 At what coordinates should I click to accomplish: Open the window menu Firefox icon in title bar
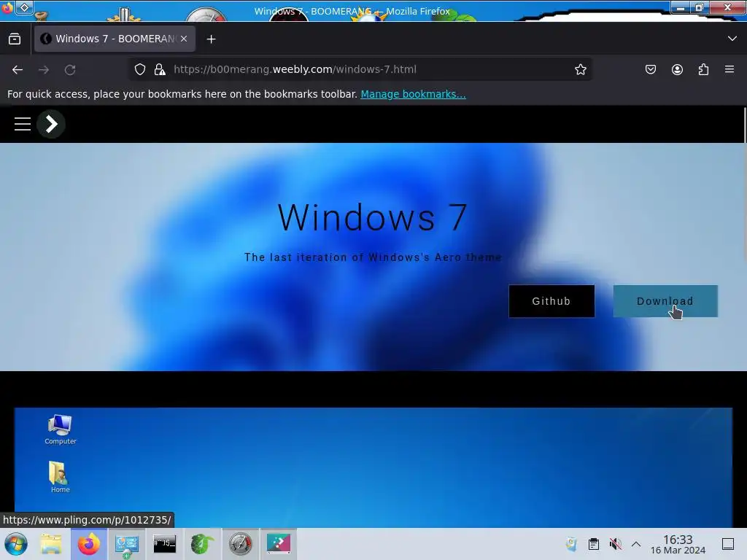7,7
